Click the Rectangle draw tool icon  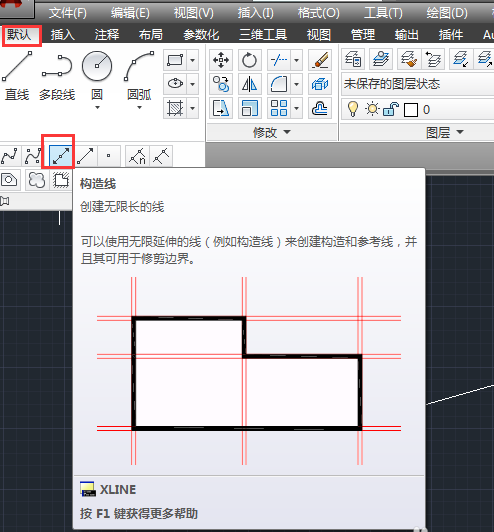click(x=175, y=60)
